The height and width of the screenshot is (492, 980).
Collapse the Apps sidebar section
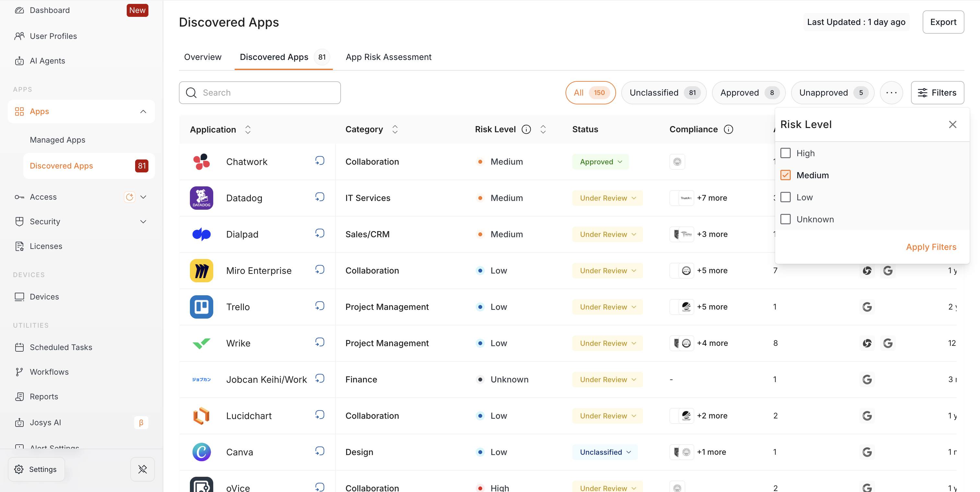143,111
